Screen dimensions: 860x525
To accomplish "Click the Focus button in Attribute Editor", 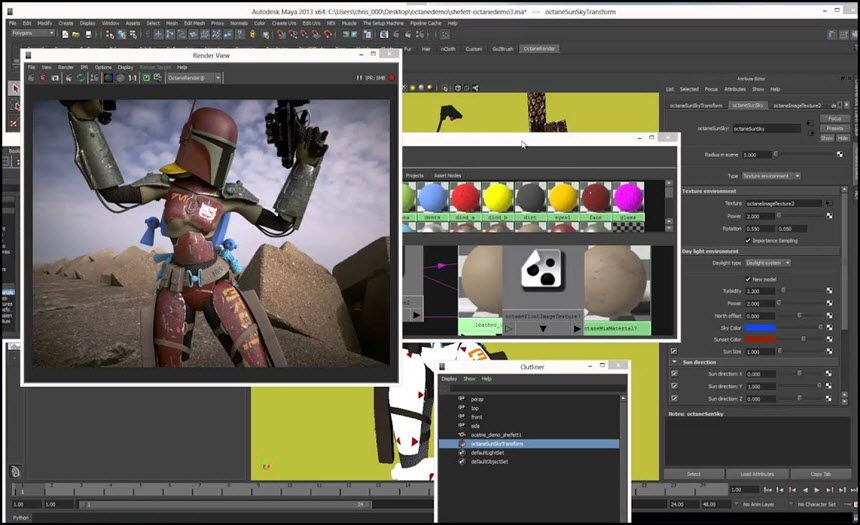I will (x=835, y=118).
